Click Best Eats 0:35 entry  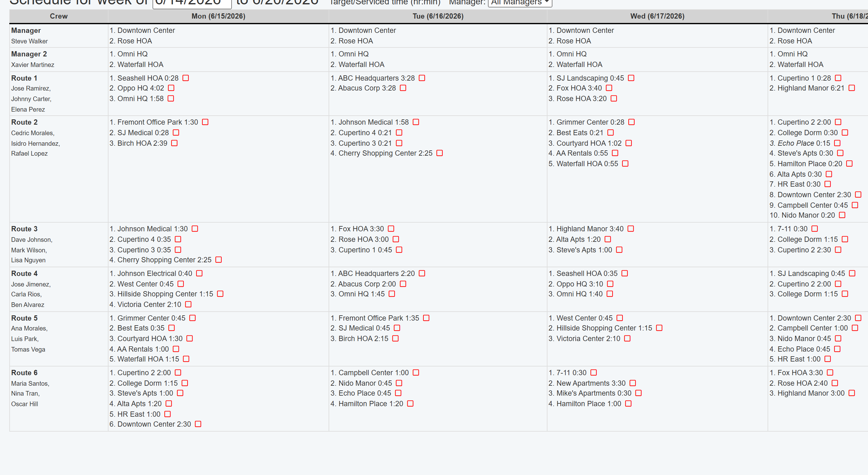click(x=137, y=328)
